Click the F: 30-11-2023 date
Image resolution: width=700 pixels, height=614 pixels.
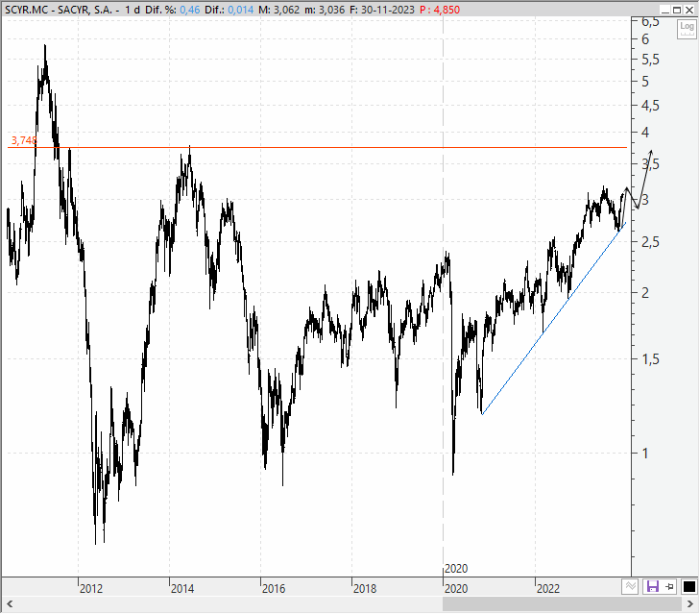click(382, 10)
